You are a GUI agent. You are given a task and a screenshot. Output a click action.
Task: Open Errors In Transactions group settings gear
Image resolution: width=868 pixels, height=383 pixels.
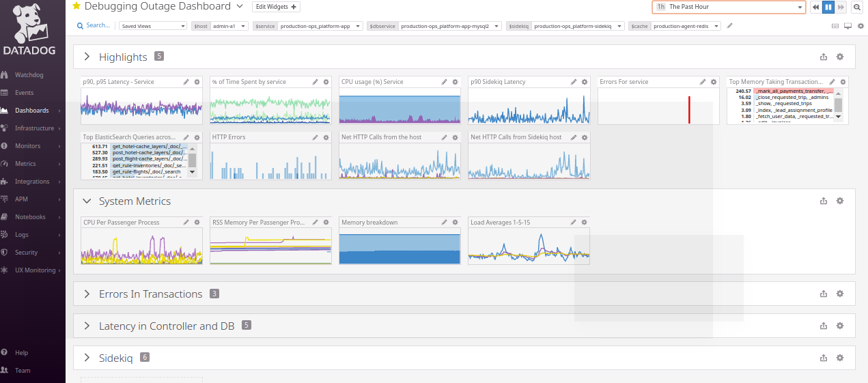coord(840,294)
